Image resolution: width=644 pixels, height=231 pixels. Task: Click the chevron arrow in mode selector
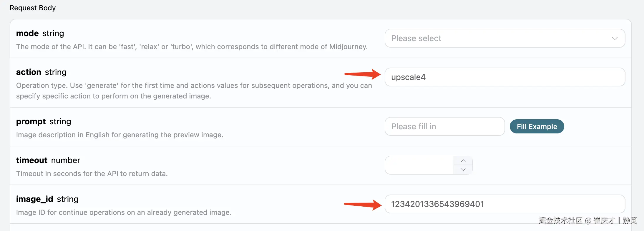(615, 38)
